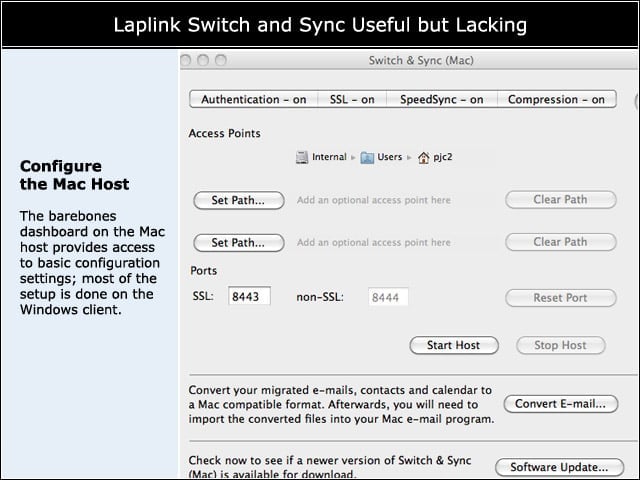Click the Software Update... button
640x480 pixels.
[560, 467]
